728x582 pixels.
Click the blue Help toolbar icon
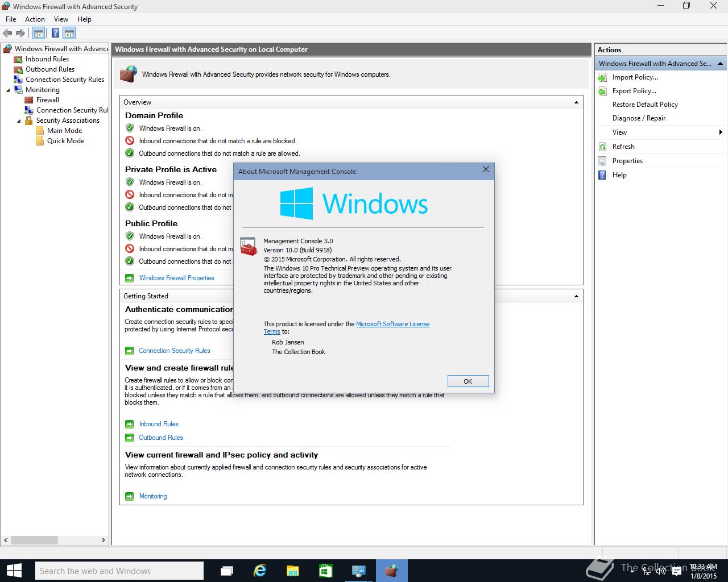tap(55, 34)
